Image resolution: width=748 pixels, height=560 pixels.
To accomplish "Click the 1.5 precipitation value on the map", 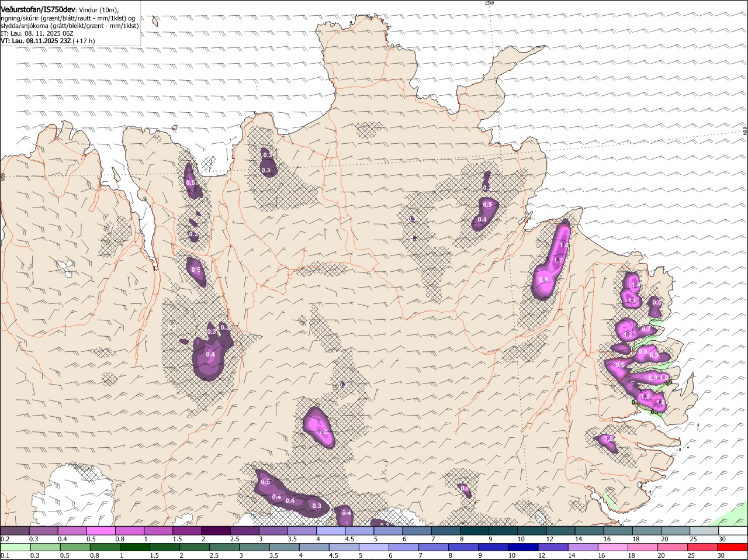I will (x=608, y=438).
